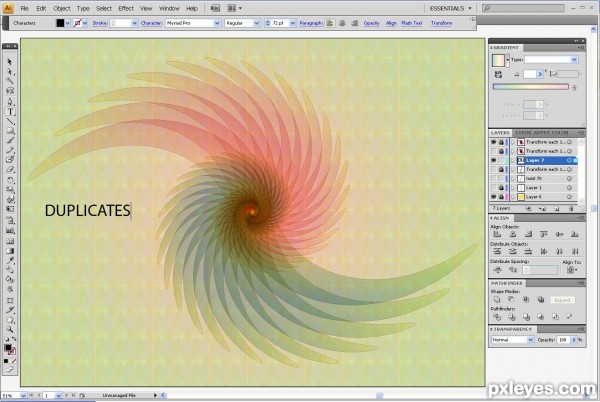Hide Layer 6 with eye icon
The image size is (600, 402).
494,197
